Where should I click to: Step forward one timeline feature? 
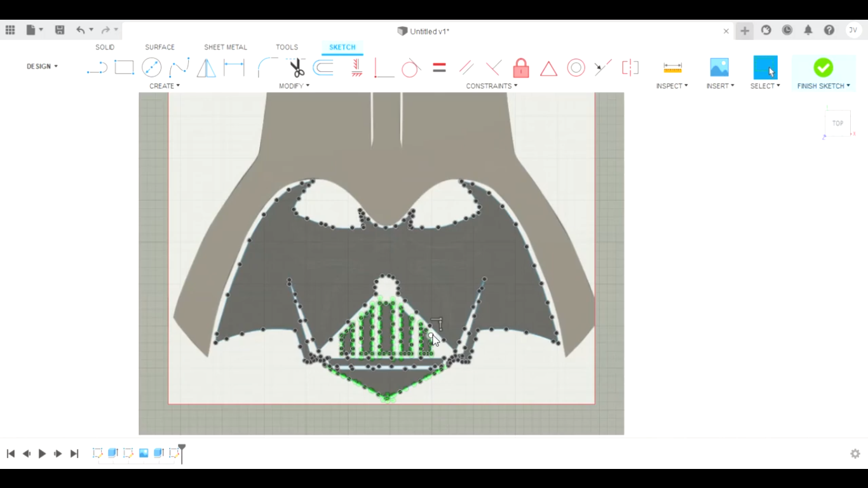pos(58,454)
